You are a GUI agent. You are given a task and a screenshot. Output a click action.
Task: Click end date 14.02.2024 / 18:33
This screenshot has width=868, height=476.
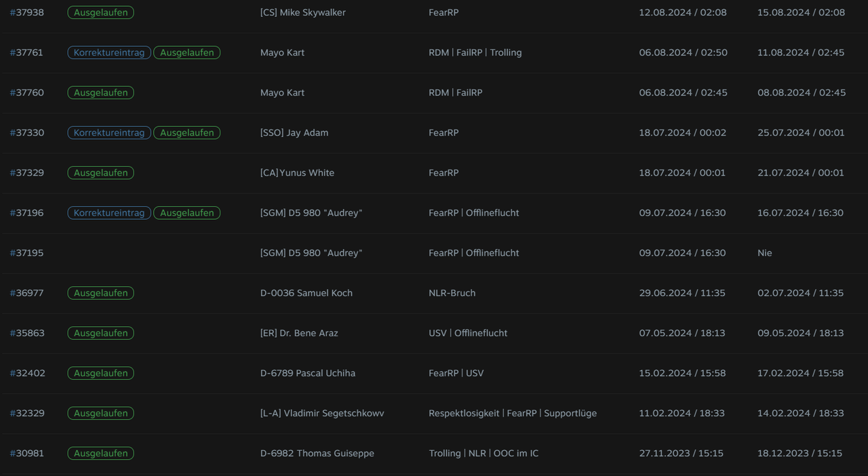[x=801, y=412]
